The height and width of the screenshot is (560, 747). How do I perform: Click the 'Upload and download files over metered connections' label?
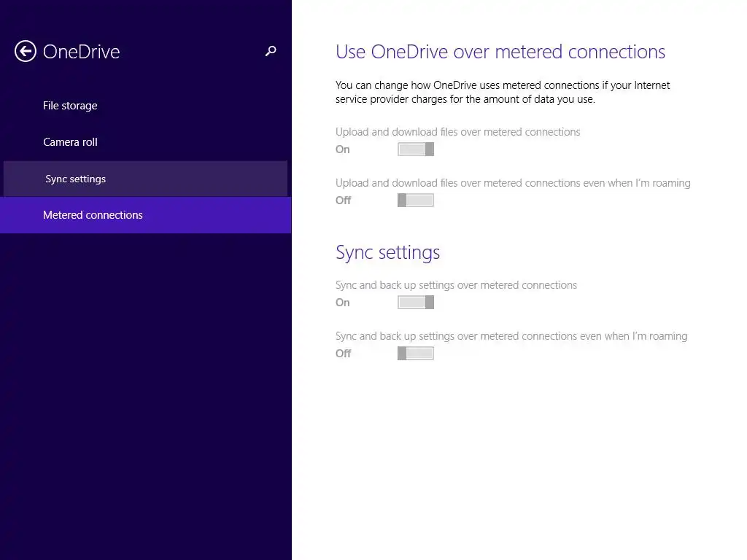click(458, 132)
